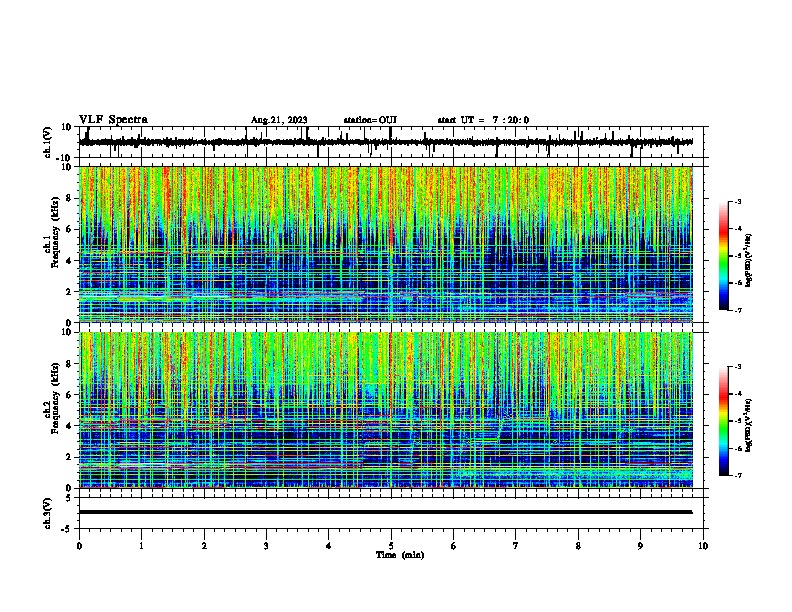Image resolution: width=792 pixels, height=612 pixels.
Task: Click the "6" kHz tick on ch.2 spectrogram
Action: pyautogui.click(x=69, y=395)
